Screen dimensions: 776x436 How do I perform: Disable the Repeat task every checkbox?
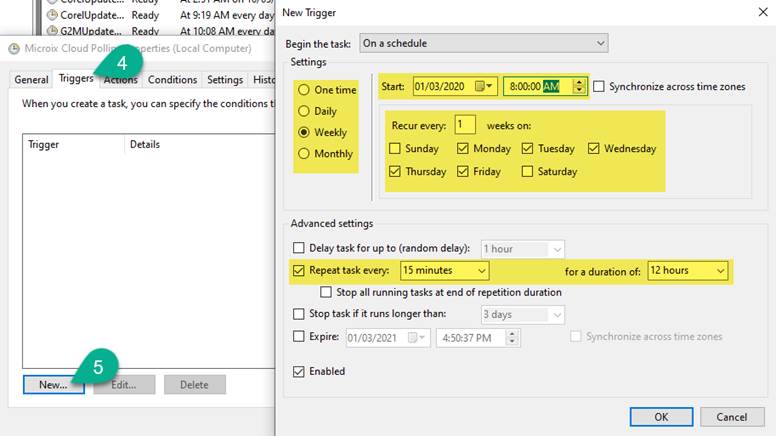pyautogui.click(x=298, y=270)
